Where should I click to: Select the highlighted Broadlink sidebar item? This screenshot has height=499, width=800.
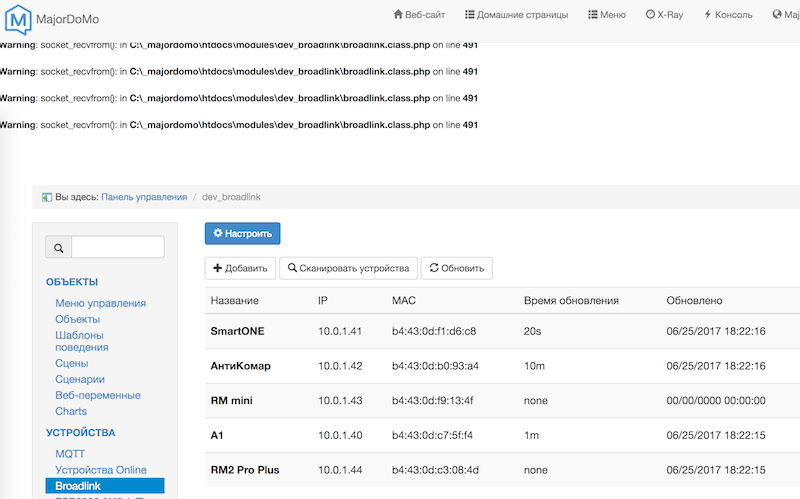105,486
